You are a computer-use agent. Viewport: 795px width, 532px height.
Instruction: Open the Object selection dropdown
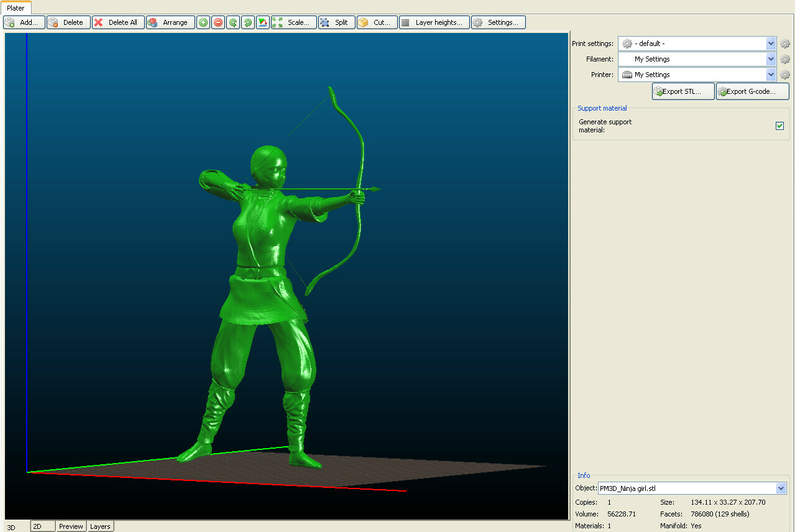(x=781, y=488)
